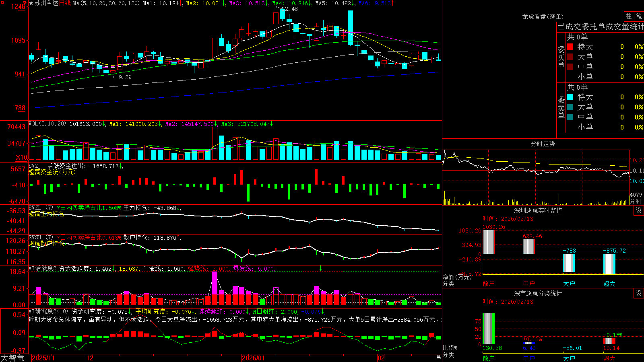
Task: Click the 大户 -783 bar in 实时监控
Action: pos(569,263)
